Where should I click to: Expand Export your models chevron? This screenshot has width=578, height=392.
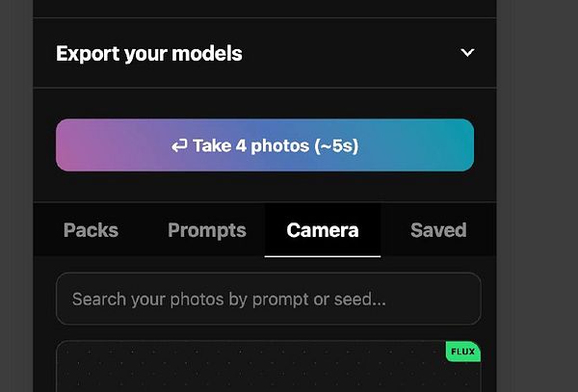click(467, 53)
